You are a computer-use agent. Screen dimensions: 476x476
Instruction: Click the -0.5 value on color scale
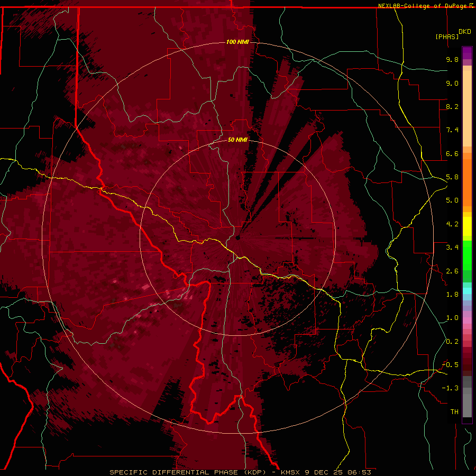[x=450, y=365]
